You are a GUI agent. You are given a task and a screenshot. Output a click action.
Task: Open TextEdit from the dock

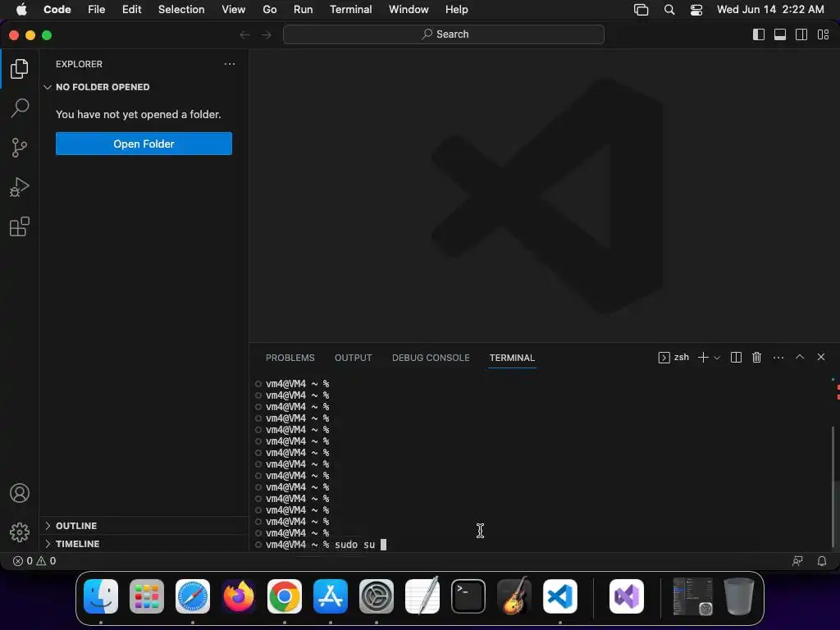coord(422,596)
